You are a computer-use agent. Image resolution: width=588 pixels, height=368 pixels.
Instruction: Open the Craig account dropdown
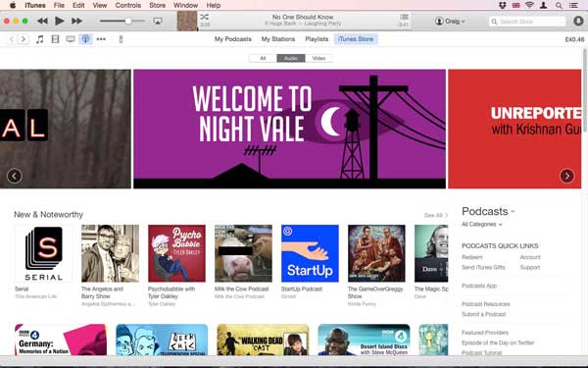(x=450, y=21)
